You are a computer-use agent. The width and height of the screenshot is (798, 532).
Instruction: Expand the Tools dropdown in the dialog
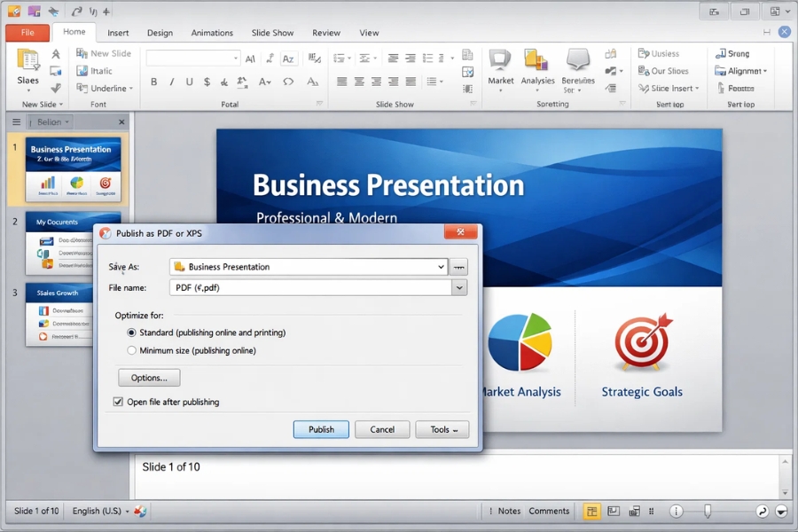click(x=442, y=429)
